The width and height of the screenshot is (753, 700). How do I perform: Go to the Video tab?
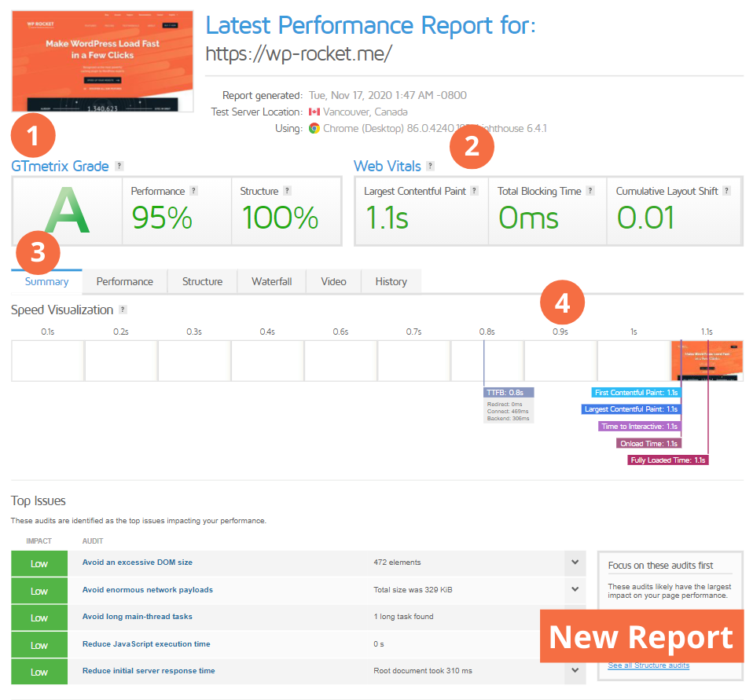point(333,281)
